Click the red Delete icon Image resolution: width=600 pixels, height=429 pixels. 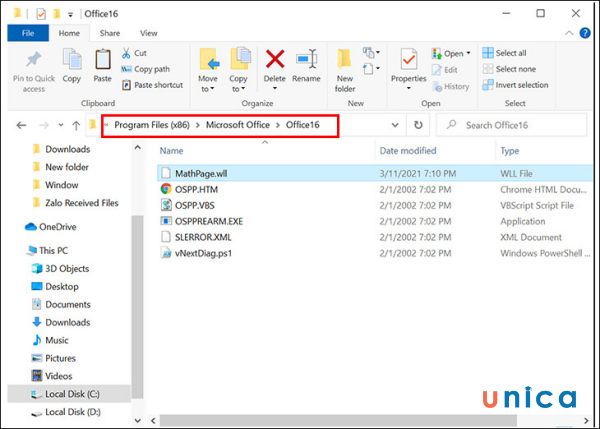coord(274,60)
